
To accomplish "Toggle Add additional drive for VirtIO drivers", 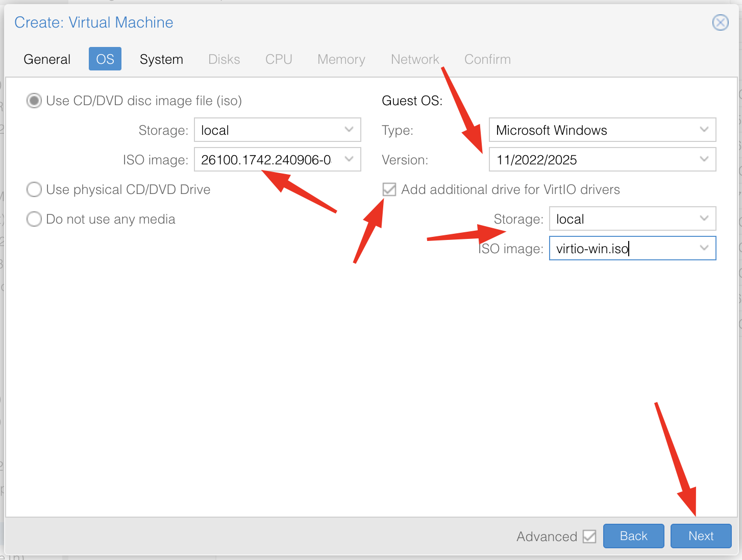I will pos(389,190).
